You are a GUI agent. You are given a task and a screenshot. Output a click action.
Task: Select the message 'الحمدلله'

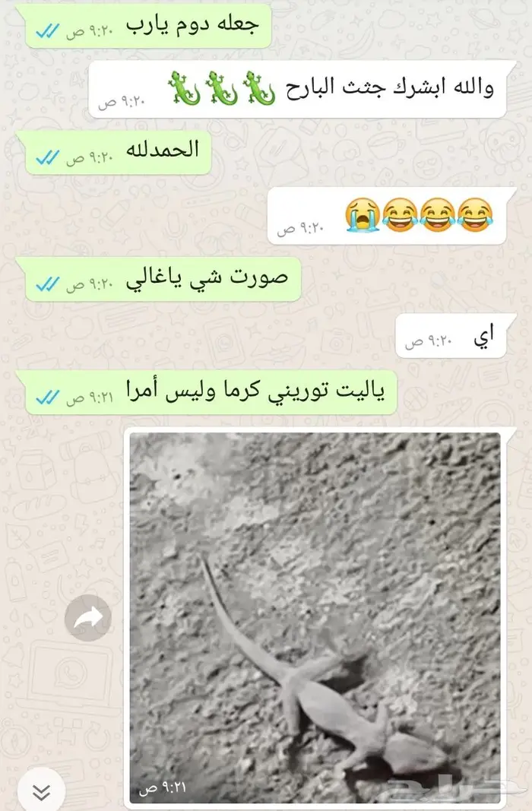point(118,152)
